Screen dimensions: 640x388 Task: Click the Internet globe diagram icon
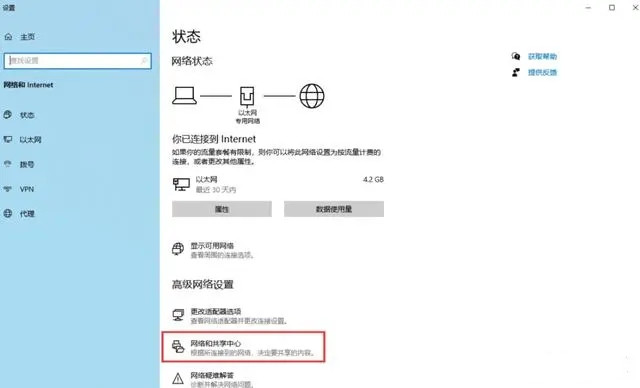click(x=312, y=96)
